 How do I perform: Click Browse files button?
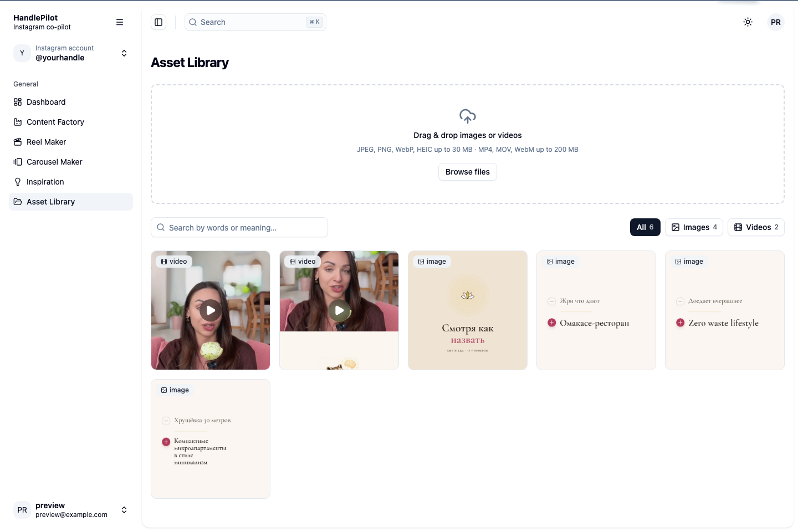point(468,172)
